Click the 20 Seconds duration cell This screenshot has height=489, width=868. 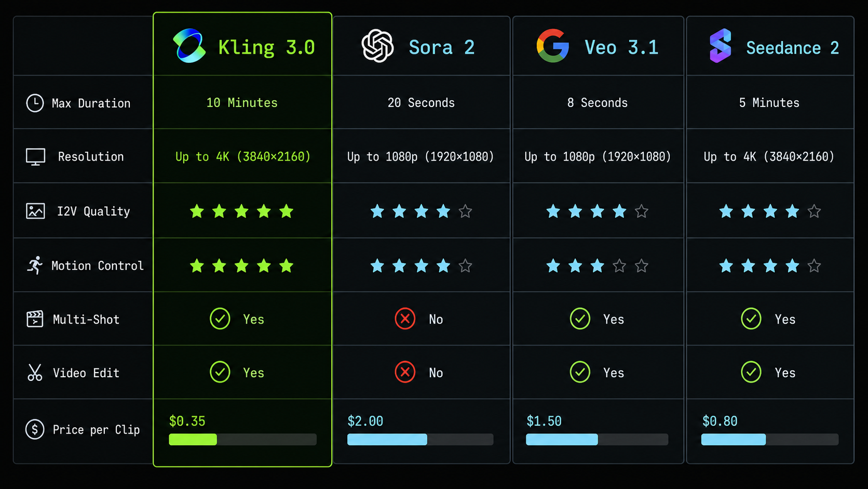tap(421, 103)
